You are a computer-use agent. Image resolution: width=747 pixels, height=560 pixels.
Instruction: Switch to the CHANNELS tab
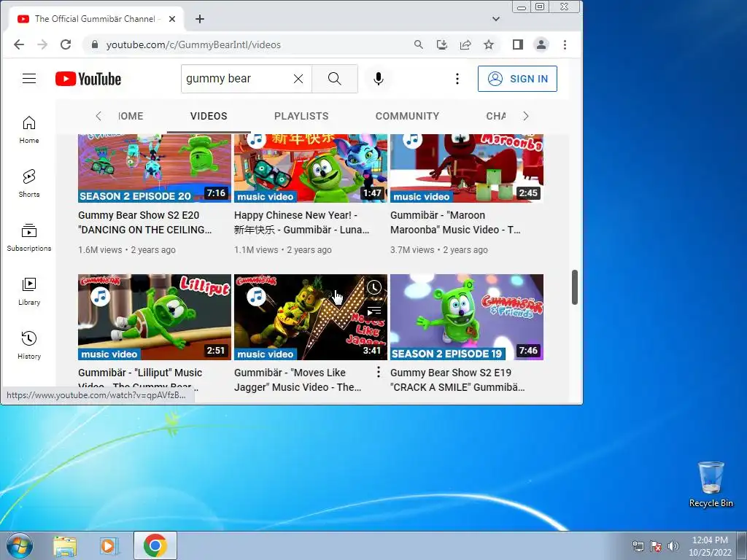[x=496, y=116]
